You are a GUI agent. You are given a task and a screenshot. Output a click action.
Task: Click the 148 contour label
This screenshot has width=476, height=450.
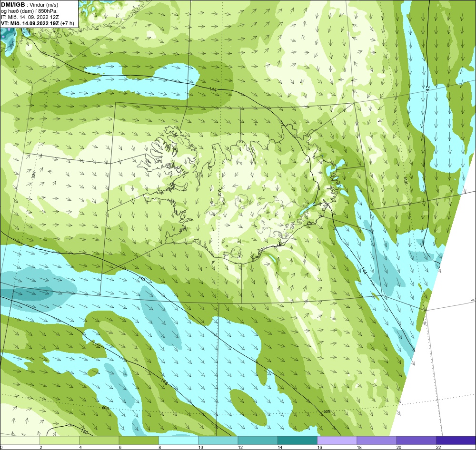(164, 382)
